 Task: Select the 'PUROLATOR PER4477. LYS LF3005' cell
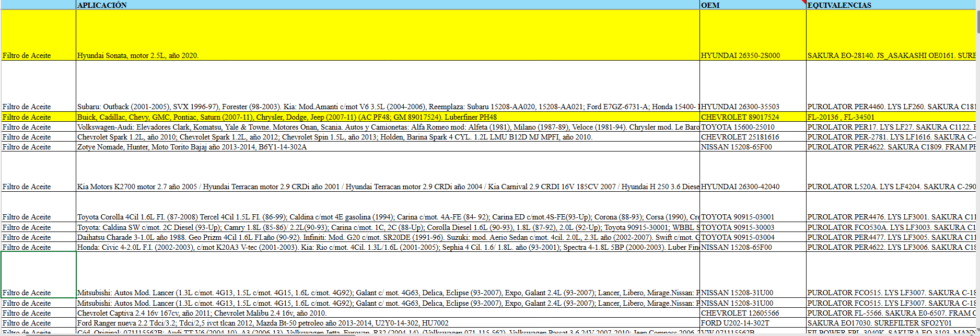click(x=890, y=237)
